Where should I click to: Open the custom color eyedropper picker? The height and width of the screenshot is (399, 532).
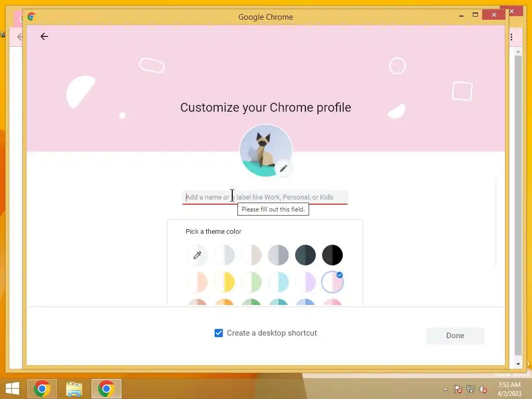tap(197, 255)
